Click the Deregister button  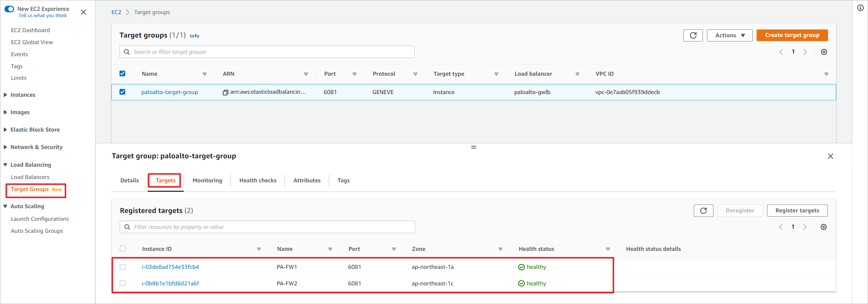[739, 211]
